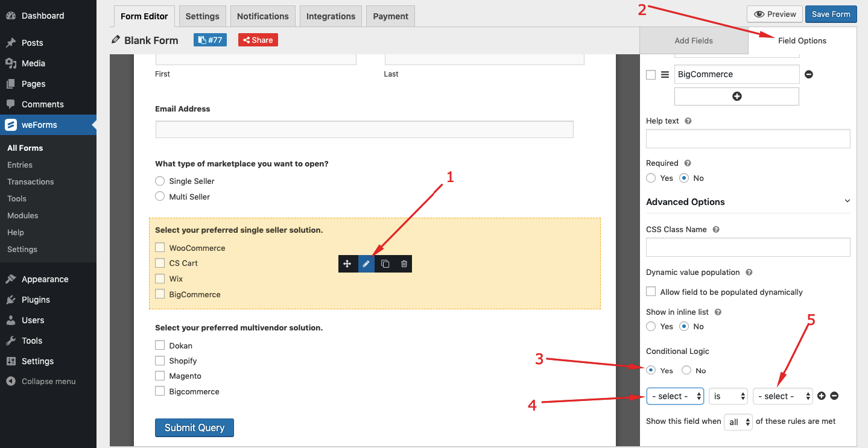Screen dimensions: 868x448
Task: Duplicate the field using the copy icon
Action: pyautogui.click(x=385, y=263)
